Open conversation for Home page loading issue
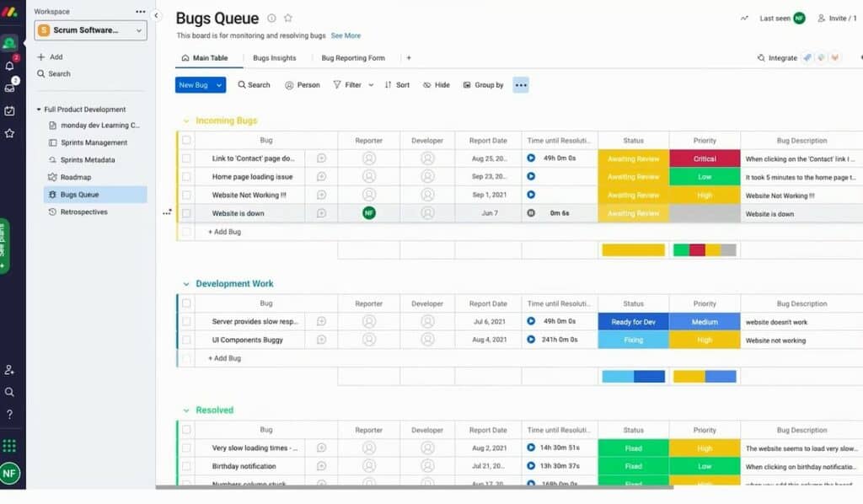Screen dimensions: 863x504 (321, 177)
